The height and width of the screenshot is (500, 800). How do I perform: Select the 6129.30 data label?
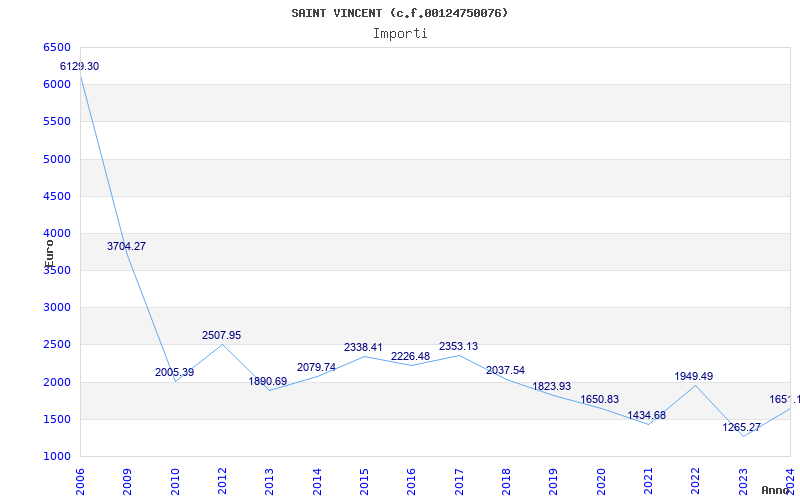79,66
